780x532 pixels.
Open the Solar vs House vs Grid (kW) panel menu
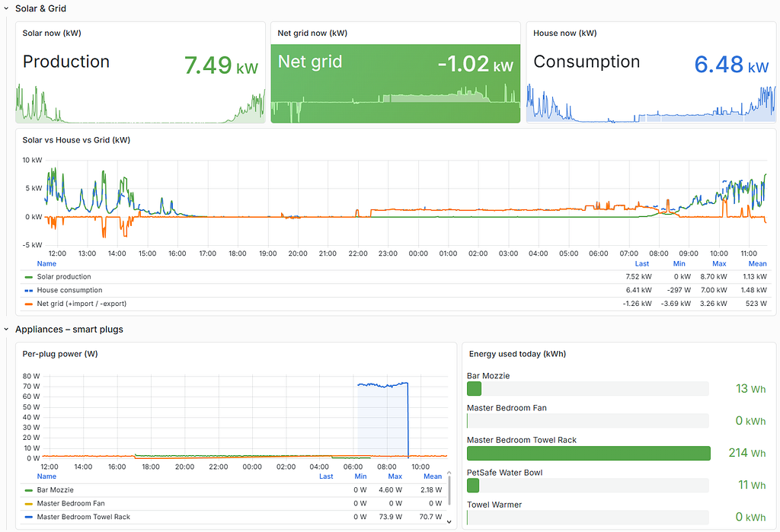pyautogui.click(x=76, y=140)
